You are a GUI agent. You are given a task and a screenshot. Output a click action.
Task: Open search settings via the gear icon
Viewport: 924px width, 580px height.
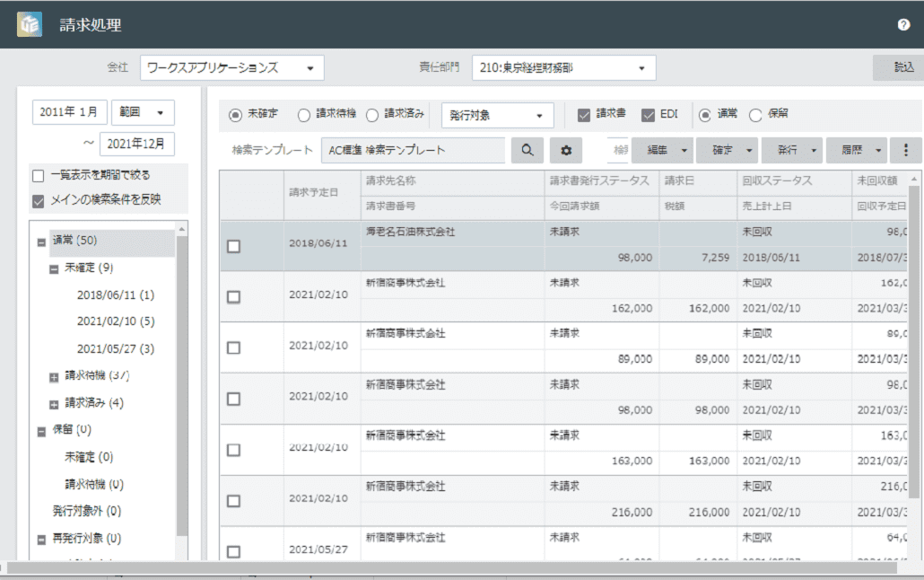click(x=564, y=149)
